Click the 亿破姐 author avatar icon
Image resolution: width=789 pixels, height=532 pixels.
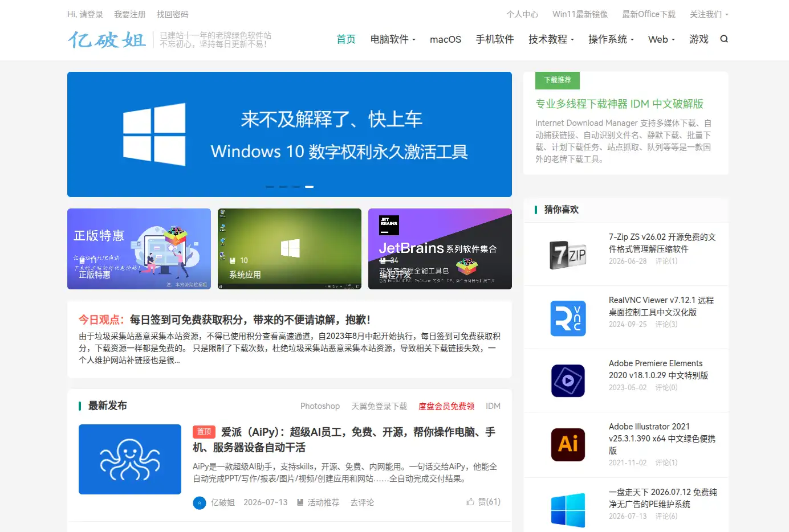[x=200, y=503]
